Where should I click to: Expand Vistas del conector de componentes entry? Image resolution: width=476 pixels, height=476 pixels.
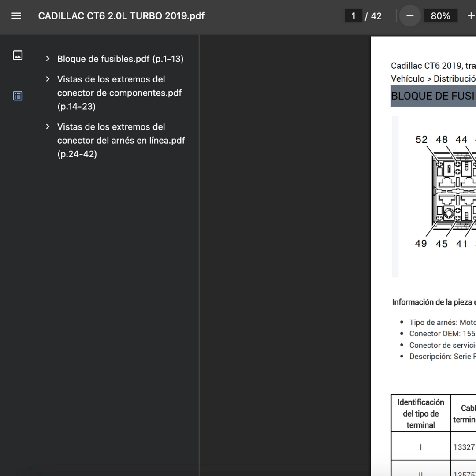point(48,79)
